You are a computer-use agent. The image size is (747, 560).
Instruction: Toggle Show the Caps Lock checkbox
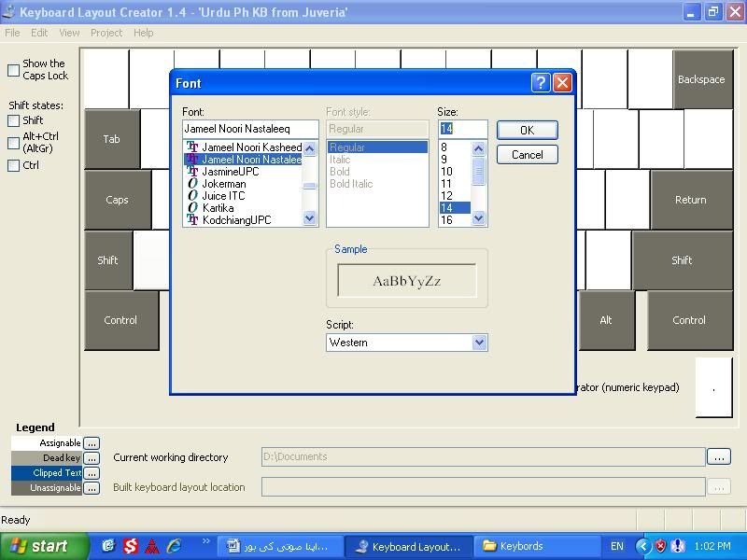pyautogui.click(x=14, y=70)
